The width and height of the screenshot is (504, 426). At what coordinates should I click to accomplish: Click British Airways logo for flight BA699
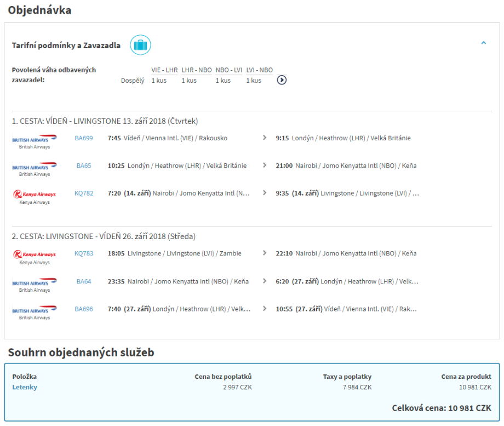tap(35, 140)
